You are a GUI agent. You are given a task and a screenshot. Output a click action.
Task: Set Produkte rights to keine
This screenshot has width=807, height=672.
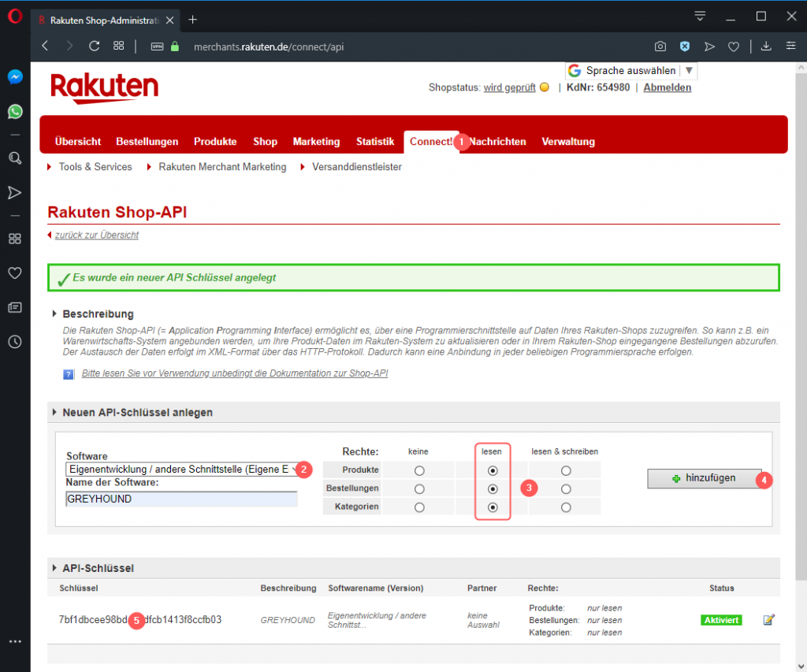point(419,471)
